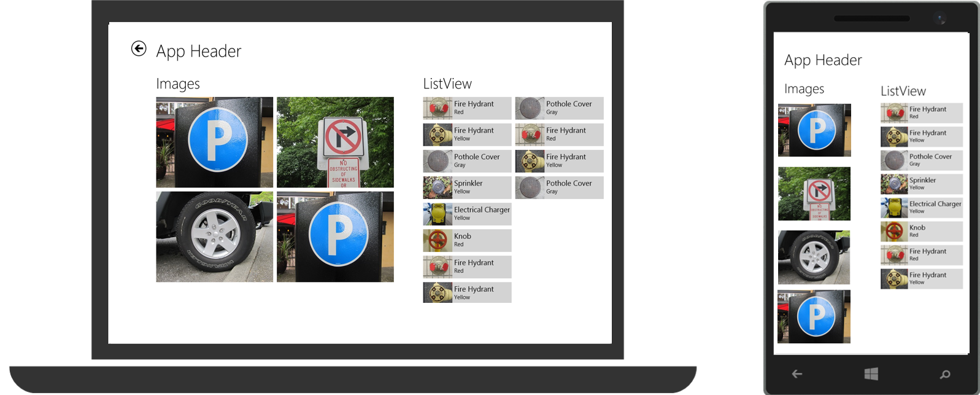
Task: Tap the Images heading on the phone
Action: [804, 89]
